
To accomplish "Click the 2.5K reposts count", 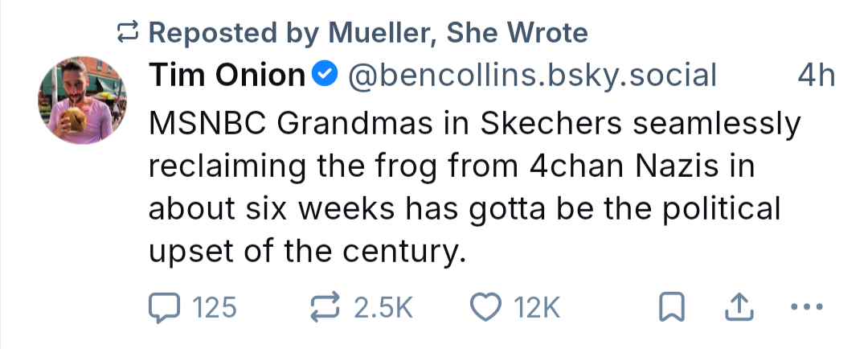I will (383, 307).
